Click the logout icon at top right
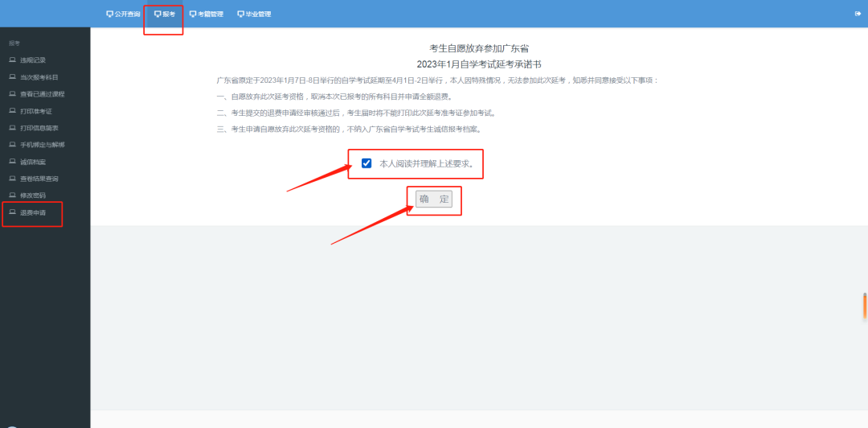Image resolution: width=868 pixels, height=428 pixels. [858, 14]
